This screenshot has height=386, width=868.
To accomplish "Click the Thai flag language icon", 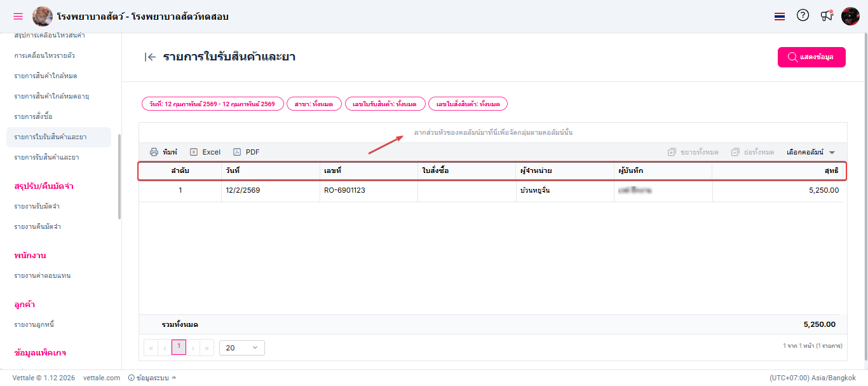I will pyautogui.click(x=780, y=17).
